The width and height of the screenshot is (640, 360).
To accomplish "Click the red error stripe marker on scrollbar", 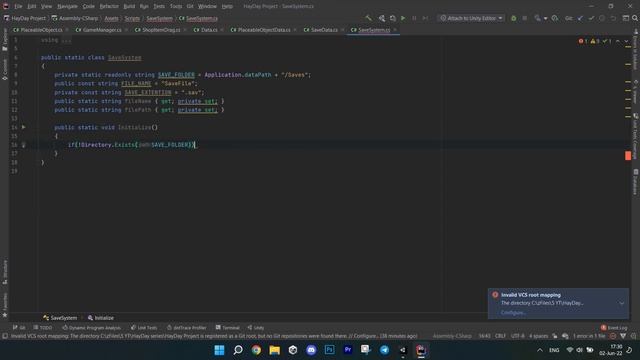I will tap(628, 156).
